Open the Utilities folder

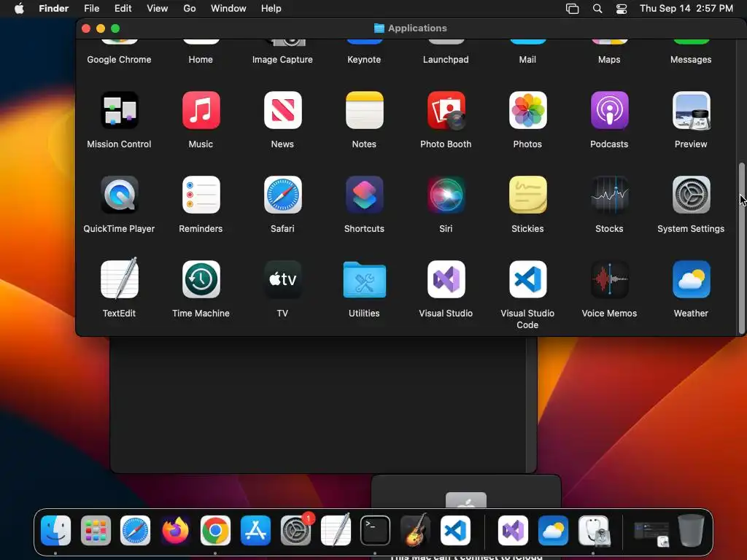pos(365,279)
